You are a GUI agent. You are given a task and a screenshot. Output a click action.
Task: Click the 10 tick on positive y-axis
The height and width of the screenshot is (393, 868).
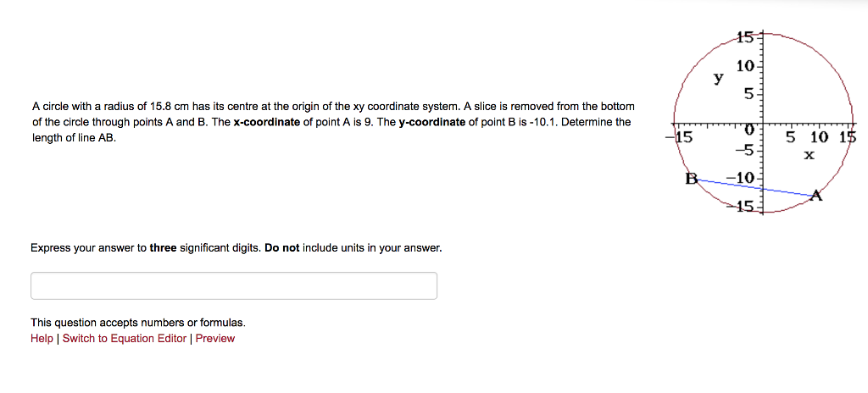pos(744,66)
